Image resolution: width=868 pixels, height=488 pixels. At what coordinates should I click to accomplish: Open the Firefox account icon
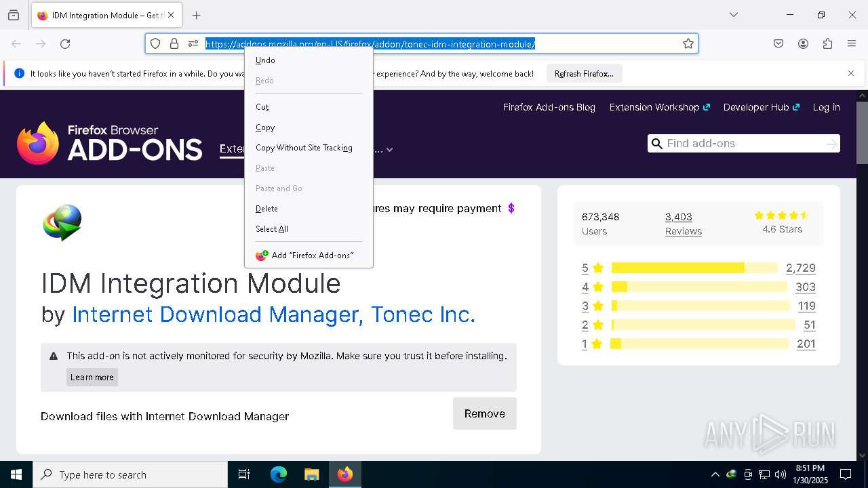[803, 44]
